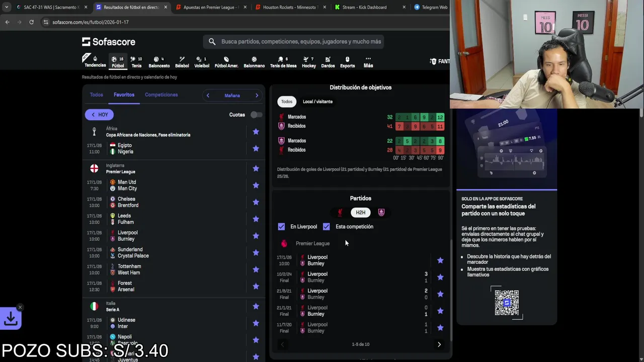Select the H2H matches filter
Screen dimensions: 644x362
coord(361,213)
